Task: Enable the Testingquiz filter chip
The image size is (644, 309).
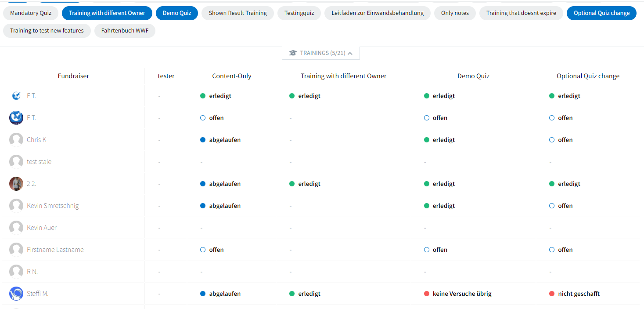Action: point(299,13)
